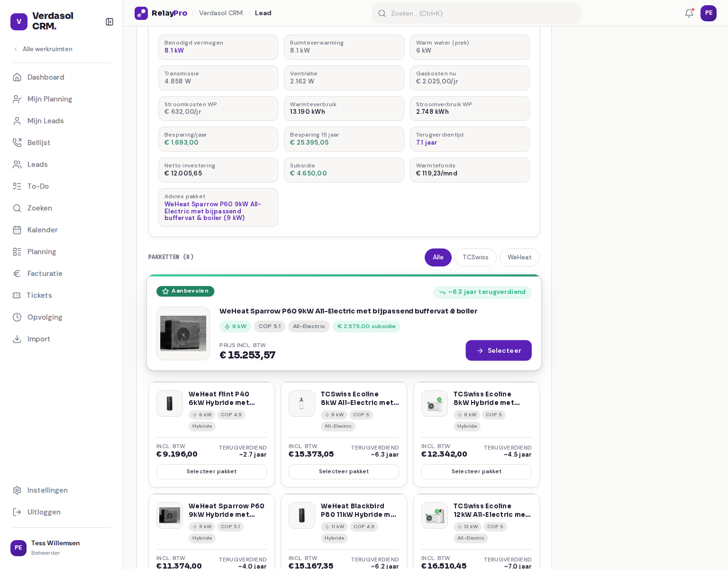Click the To-Do checklist icon
This screenshot has width=728, height=569.
point(17,186)
